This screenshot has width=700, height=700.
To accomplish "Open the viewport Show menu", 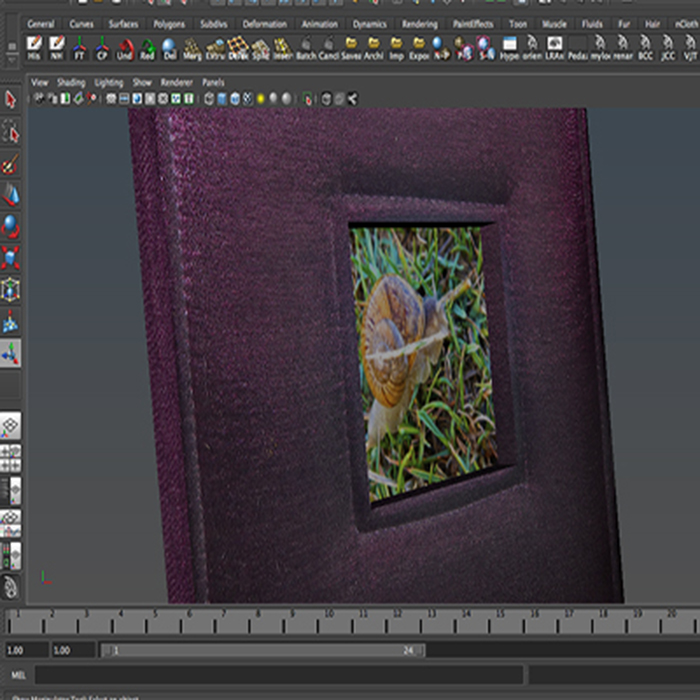I will pyautogui.click(x=142, y=82).
